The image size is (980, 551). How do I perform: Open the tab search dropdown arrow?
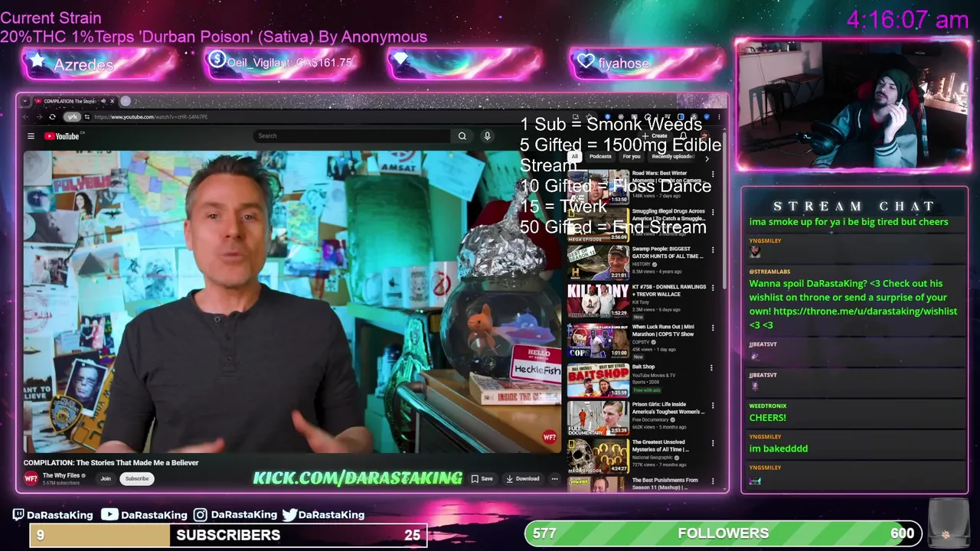pos(26,101)
